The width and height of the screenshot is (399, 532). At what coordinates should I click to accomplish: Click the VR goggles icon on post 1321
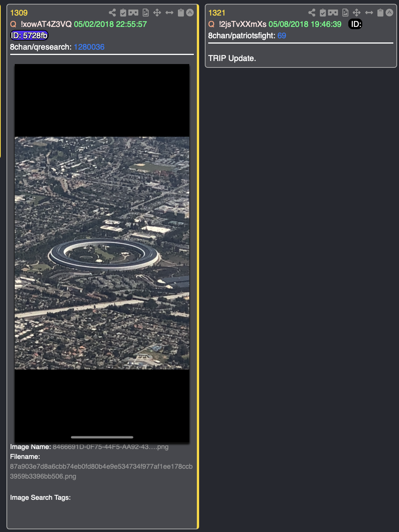[x=333, y=13]
